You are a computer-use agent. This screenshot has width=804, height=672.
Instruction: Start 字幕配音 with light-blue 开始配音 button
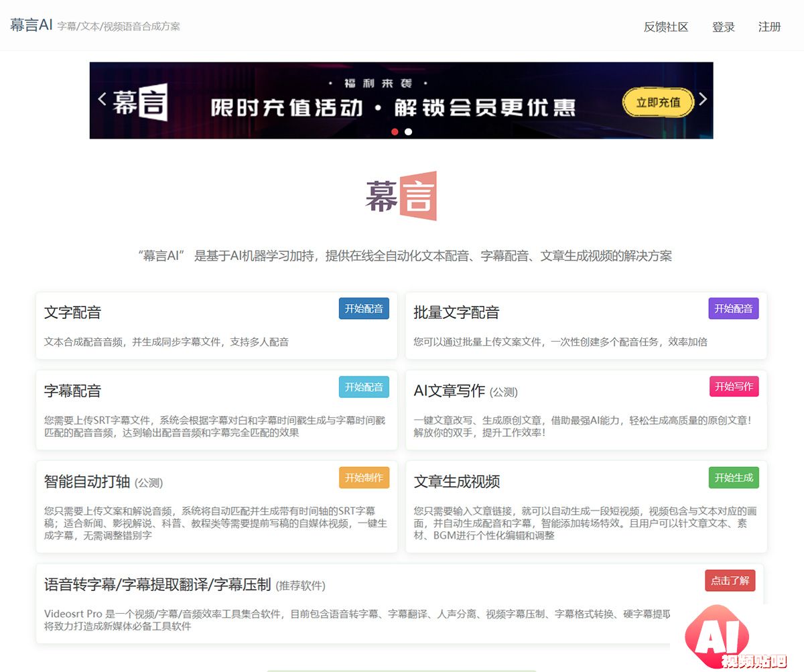pyautogui.click(x=364, y=387)
